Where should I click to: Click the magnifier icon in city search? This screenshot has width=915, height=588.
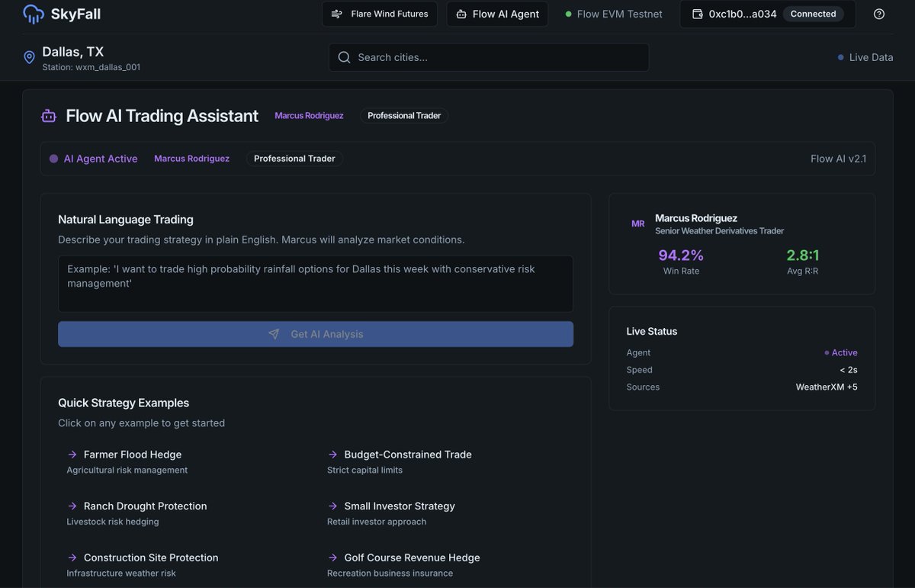click(x=344, y=57)
